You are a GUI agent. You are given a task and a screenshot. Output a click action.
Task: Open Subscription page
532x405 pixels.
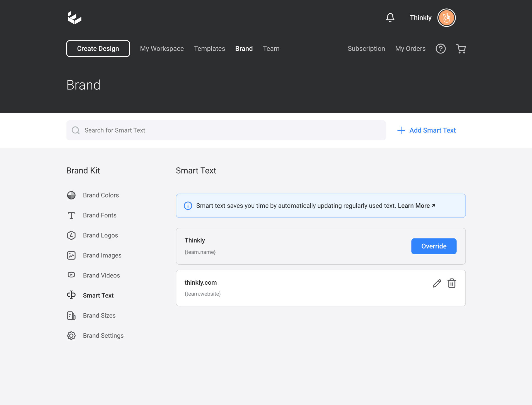366,49
